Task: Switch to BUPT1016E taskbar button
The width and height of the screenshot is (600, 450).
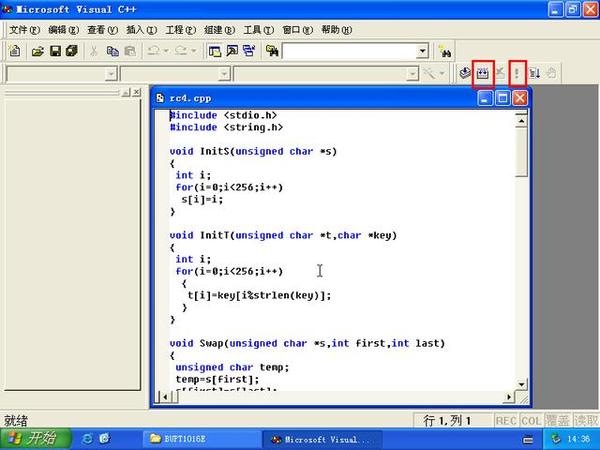Action: [x=202, y=439]
